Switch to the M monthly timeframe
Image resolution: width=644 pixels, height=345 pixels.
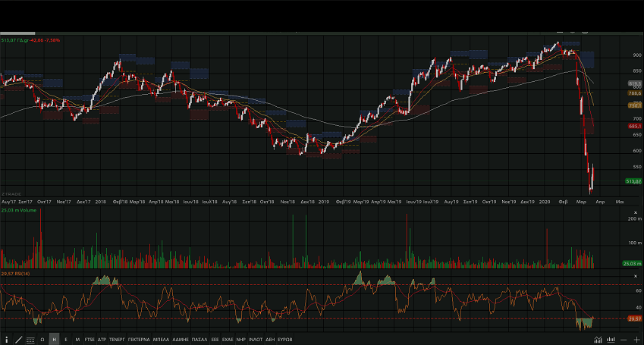(x=78, y=339)
